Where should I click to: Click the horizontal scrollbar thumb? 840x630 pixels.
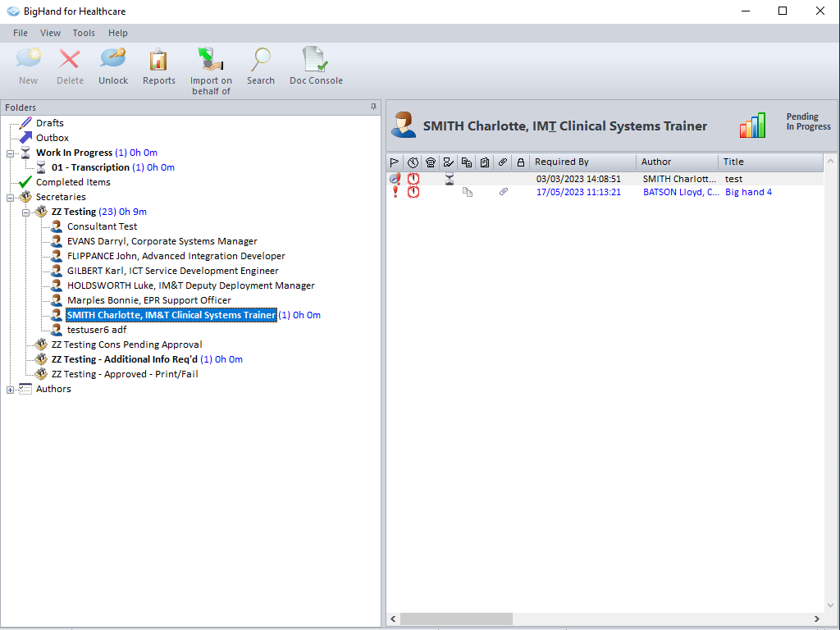click(456, 619)
